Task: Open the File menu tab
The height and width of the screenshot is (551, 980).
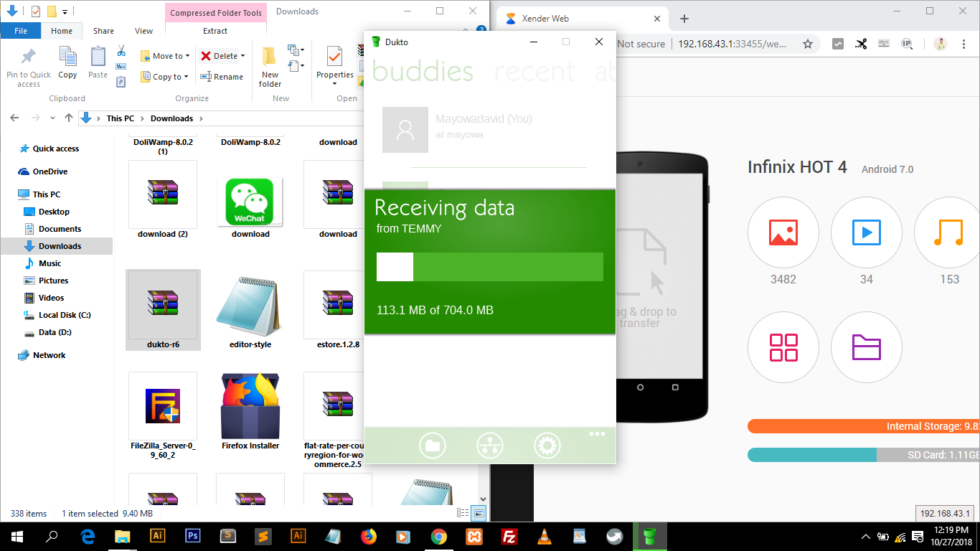Action: (21, 31)
